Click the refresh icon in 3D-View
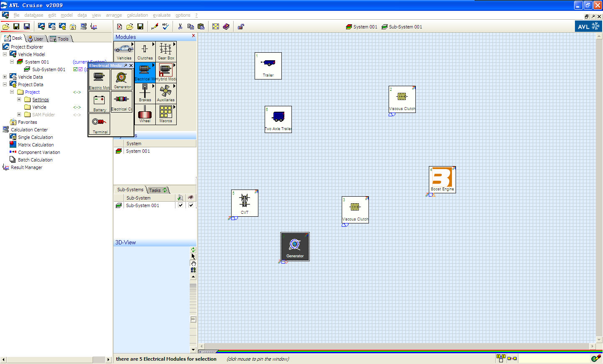 click(x=193, y=250)
